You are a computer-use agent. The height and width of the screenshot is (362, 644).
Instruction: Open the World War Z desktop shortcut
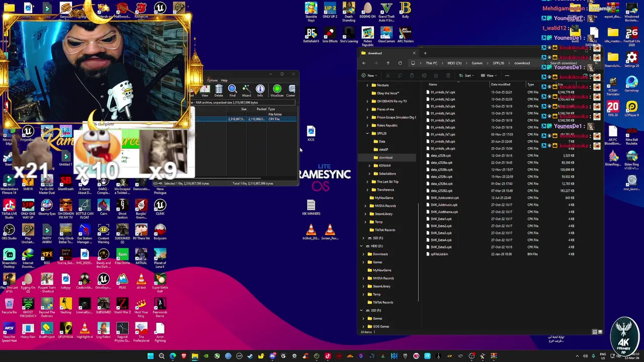tap(122, 306)
